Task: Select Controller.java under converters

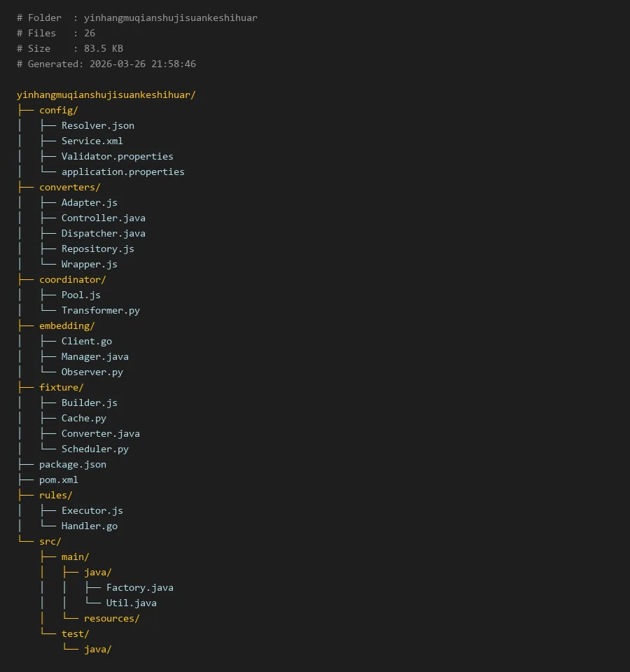Action: pyautogui.click(x=103, y=218)
